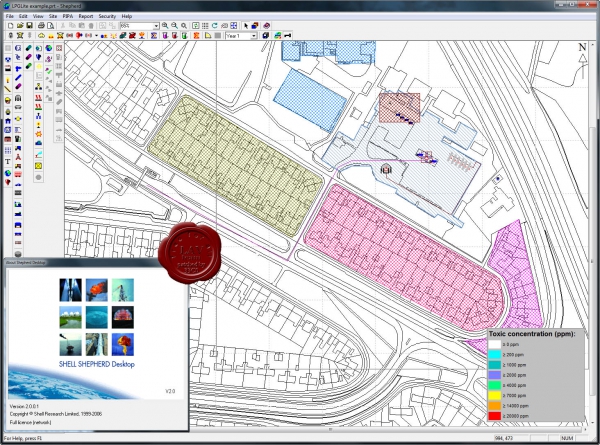The height and width of the screenshot is (445, 600).
Task: Click the Zoom Out magnifier icon
Action: point(174,26)
